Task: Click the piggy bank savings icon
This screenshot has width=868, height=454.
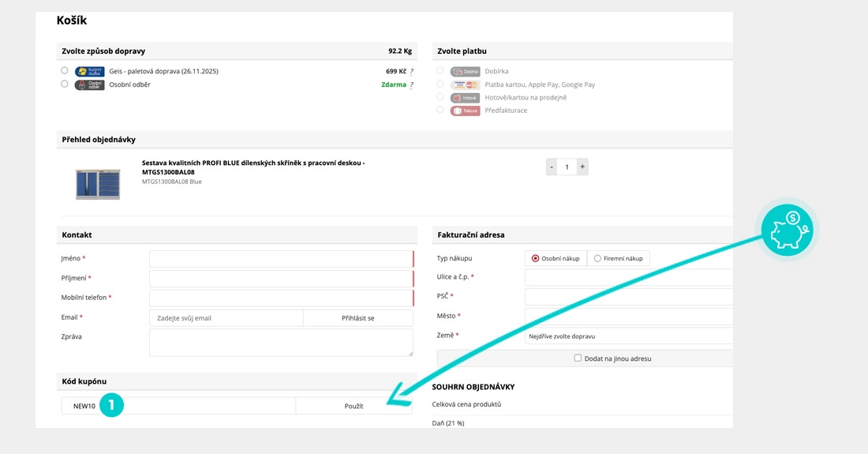Action: point(788,230)
